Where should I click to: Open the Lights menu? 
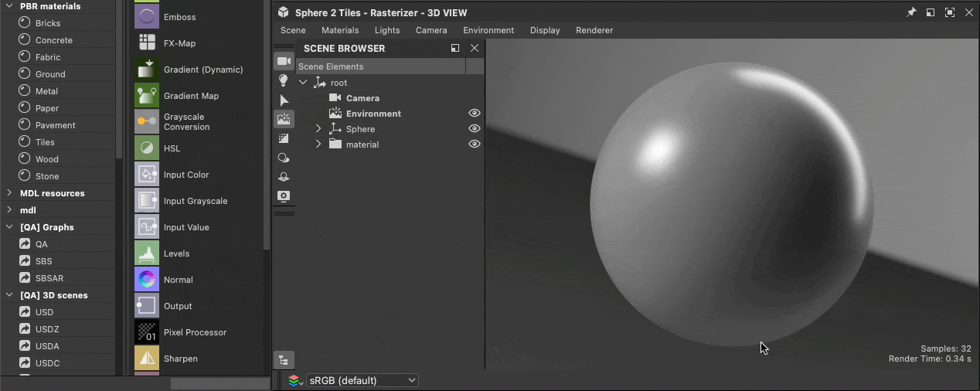point(387,30)
